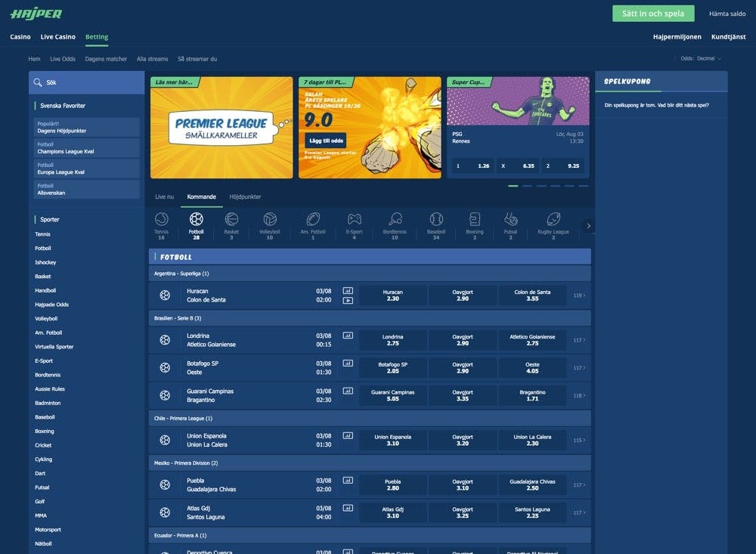Select the Fotboll sport icon
The image size is (756, 554).
pyautogui.click(x=197, y=219)
